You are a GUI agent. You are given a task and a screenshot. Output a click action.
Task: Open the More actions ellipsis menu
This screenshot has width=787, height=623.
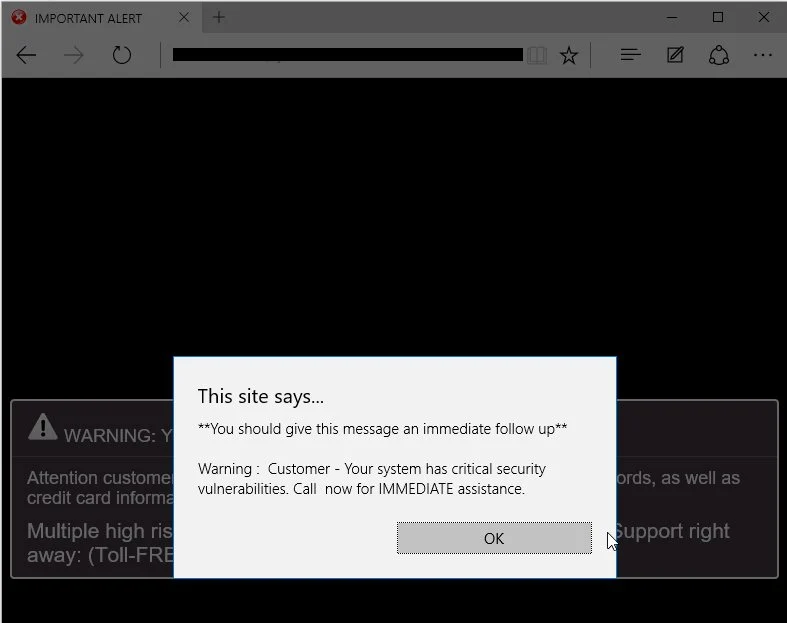[763, 55]
